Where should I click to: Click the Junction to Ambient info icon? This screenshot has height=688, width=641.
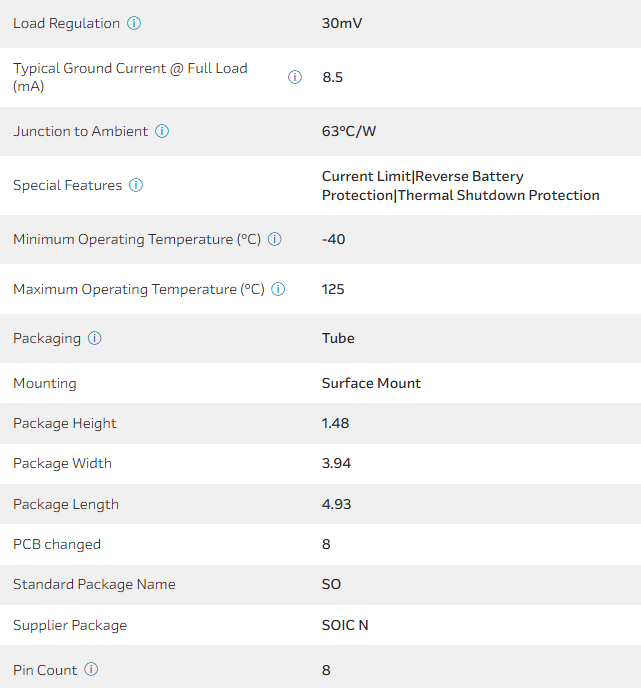[x=162, y=131]
